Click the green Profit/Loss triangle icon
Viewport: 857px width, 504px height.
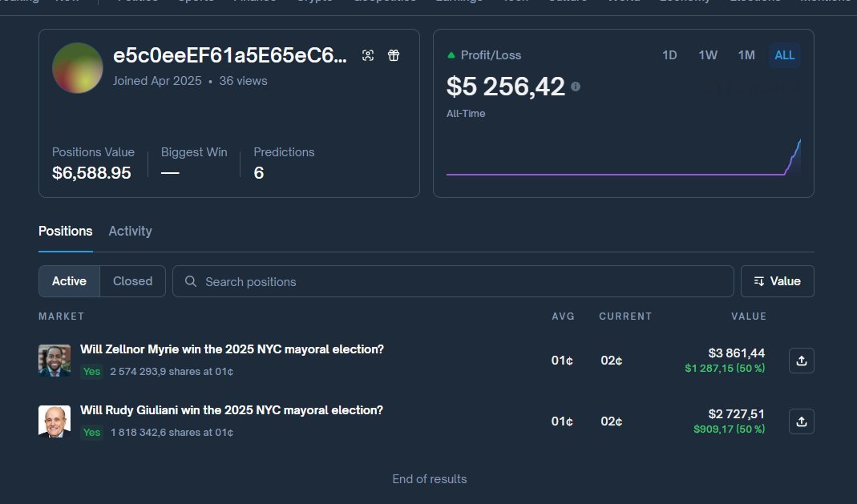(x=451, y=55)
